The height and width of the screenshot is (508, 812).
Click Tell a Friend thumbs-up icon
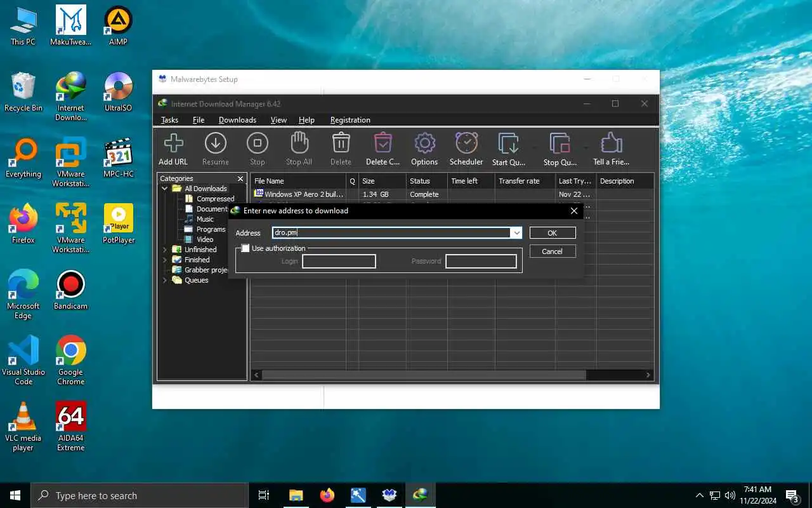612,144
